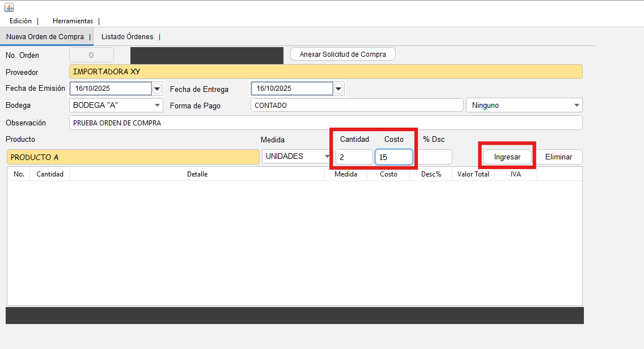644x349 pixels.
Task: Open the Herramientas menu
Action: click(x=73, y=21)
